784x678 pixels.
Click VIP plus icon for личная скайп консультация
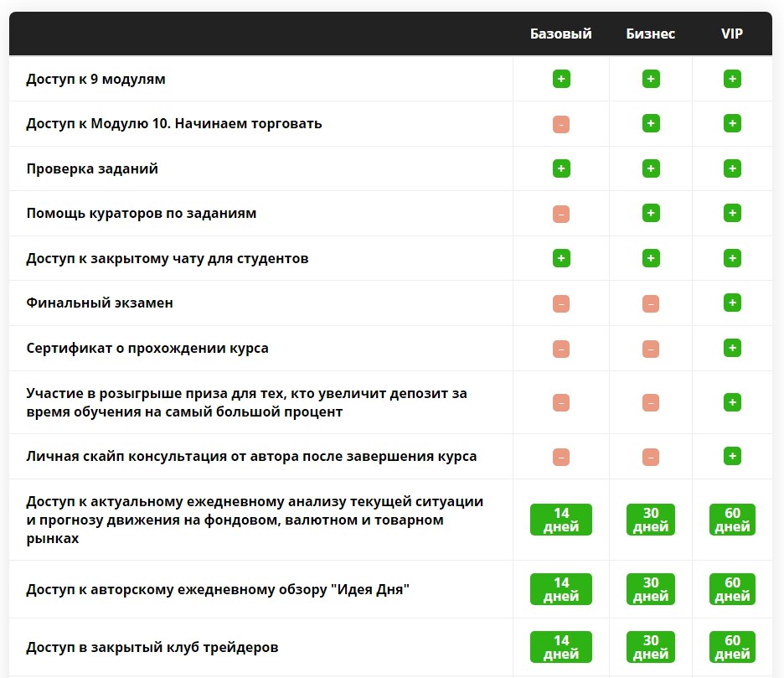point(732,457)
